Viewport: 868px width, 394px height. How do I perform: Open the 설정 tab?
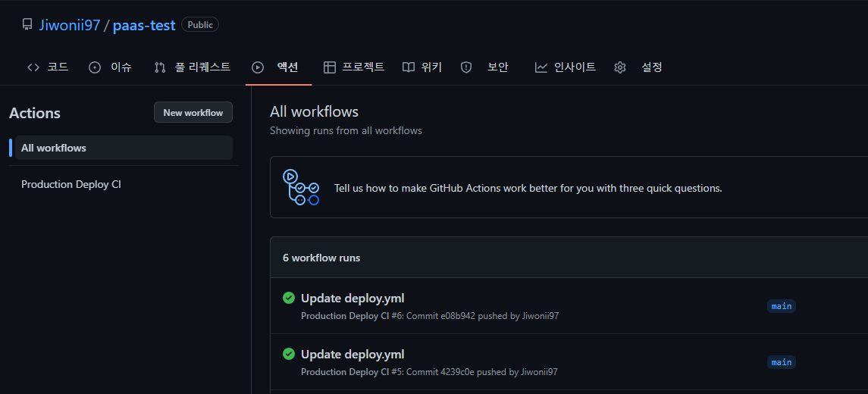click(x=651, y=67)
